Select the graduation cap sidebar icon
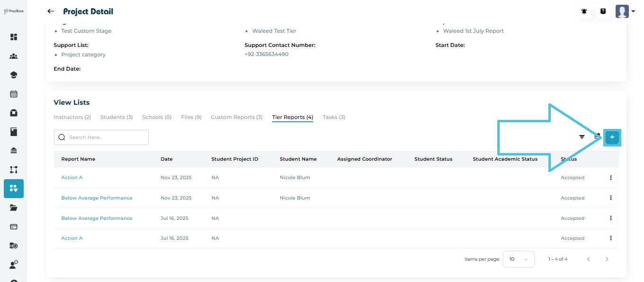The image size is (644, 282). (x=14, y=75)
